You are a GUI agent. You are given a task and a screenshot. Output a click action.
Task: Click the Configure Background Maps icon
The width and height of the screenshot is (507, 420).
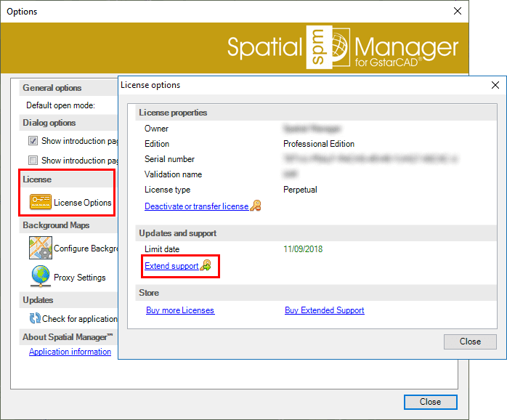[41, 248]
